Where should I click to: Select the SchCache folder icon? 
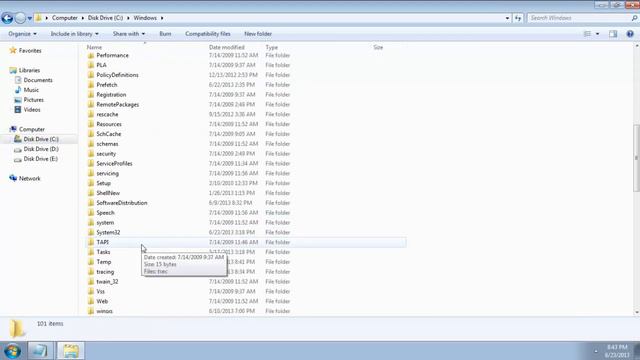91,134
